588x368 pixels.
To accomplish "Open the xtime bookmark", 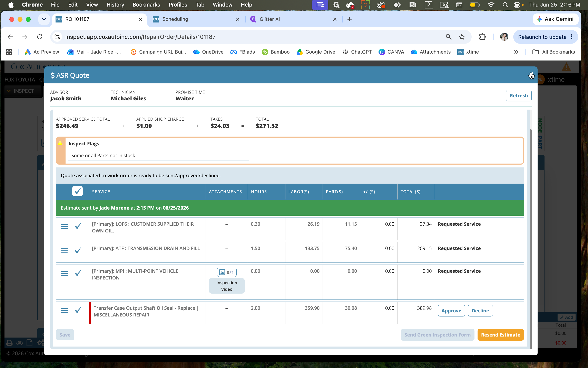I will [468, 52].
